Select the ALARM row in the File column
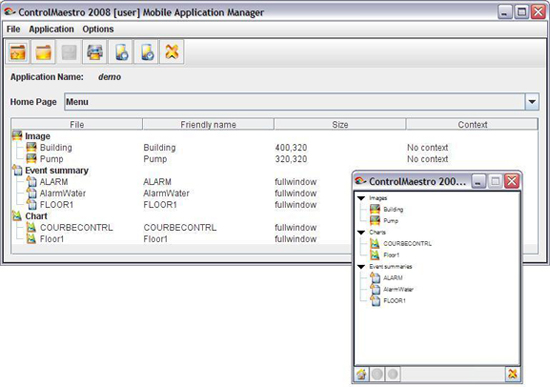550x387 pixels. coord(54,182)
